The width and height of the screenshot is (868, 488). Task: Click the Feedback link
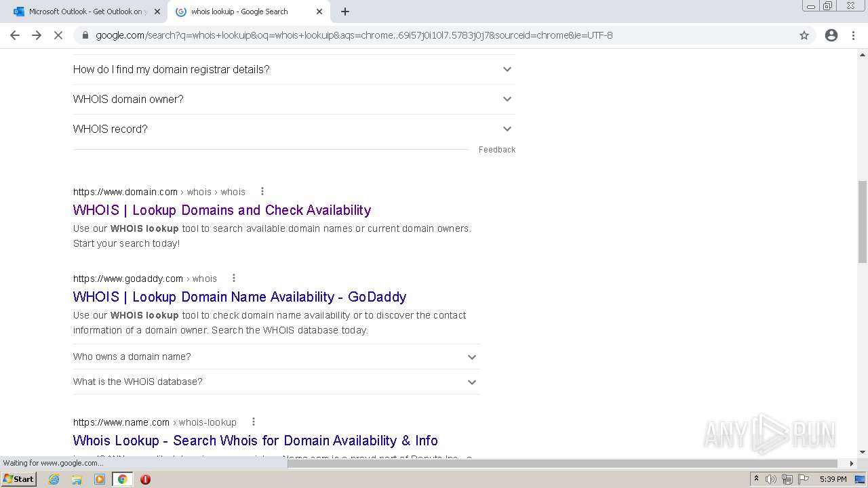(497, 150)
